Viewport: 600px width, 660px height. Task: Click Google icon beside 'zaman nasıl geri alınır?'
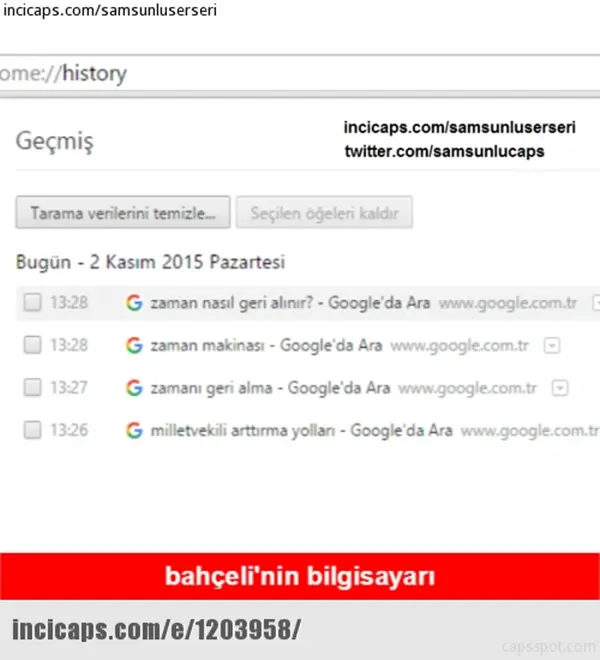[134, 303]
